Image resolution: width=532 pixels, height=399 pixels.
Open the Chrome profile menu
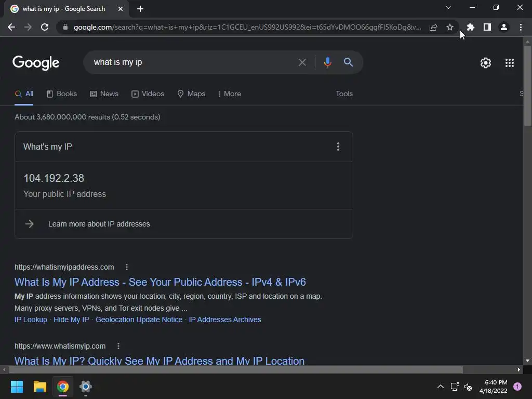tap(504, 27)
